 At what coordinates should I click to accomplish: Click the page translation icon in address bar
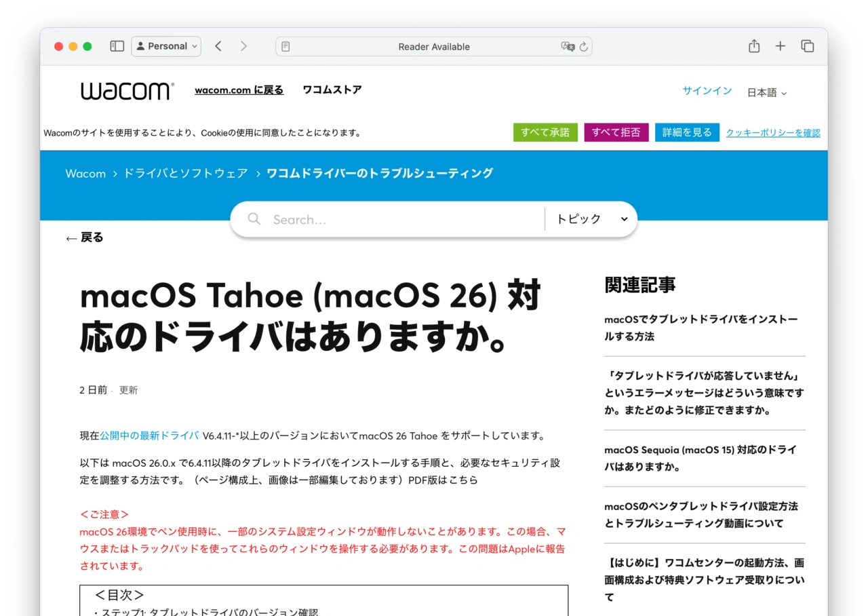click(569, 47)
